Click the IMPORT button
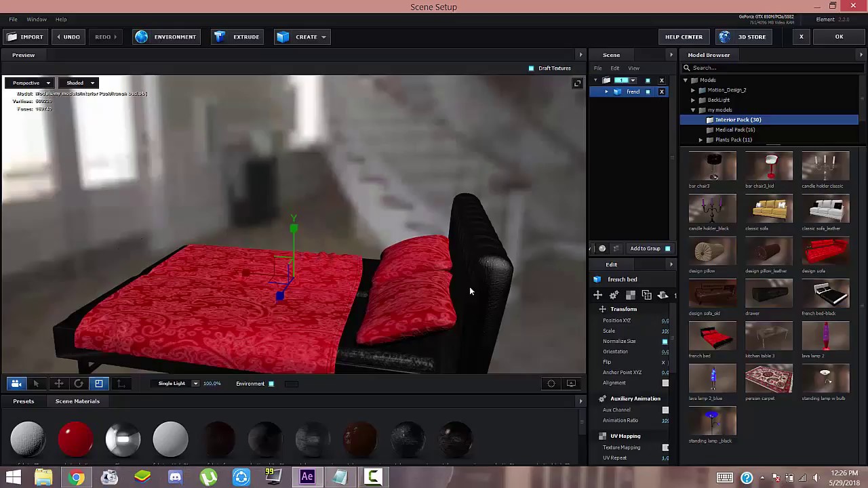868x488 pixels. (26, 37)
